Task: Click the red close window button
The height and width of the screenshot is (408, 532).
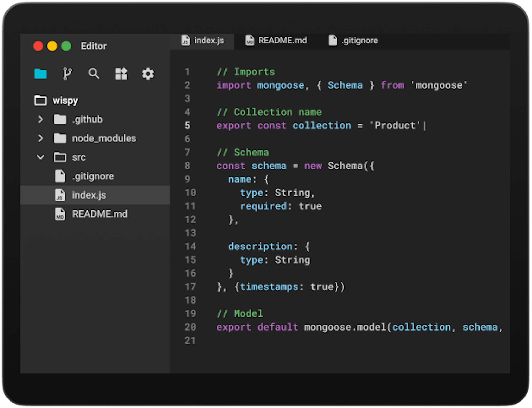Action: 38,46
